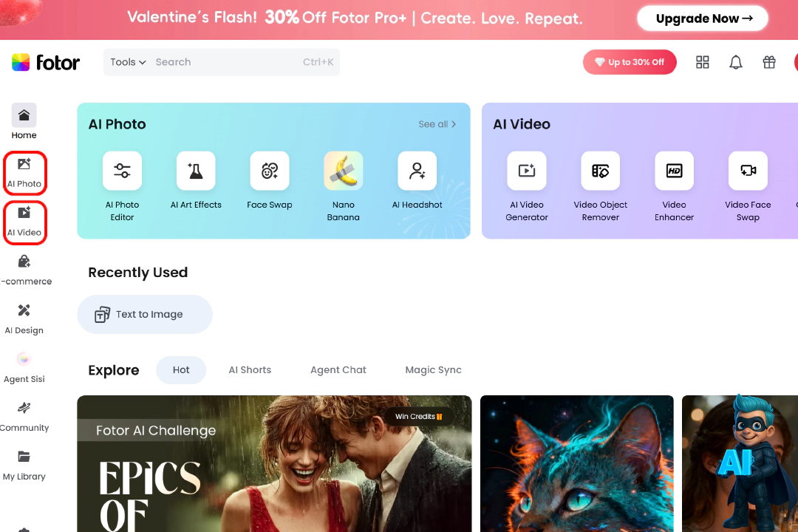This screenshot has height=532, width=798.
Task: Select the Nano Banana tool
Action: tap(344, 171)
